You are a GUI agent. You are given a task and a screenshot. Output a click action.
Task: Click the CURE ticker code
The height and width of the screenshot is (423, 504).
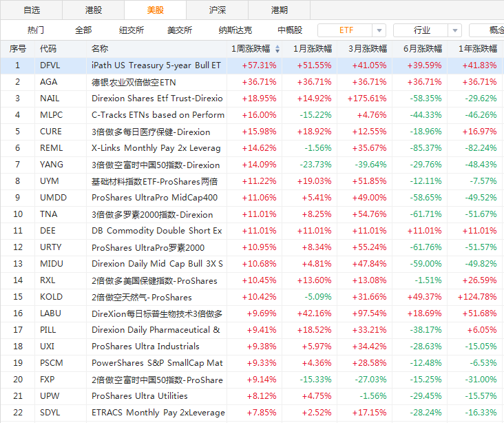[x=51, y=132]
